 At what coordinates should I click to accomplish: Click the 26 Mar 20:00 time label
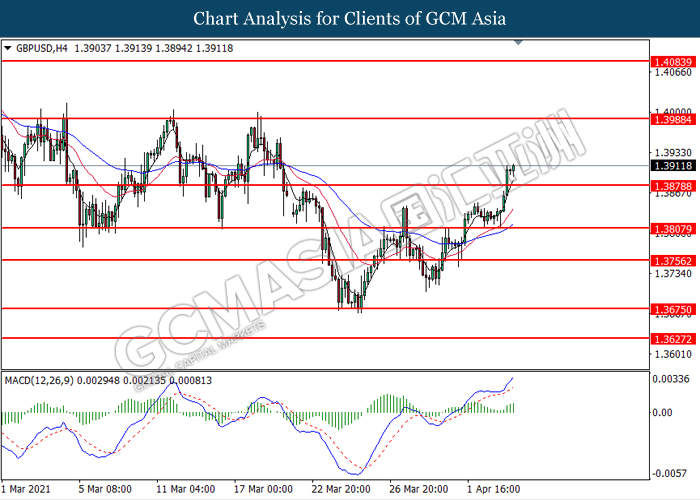419,489
